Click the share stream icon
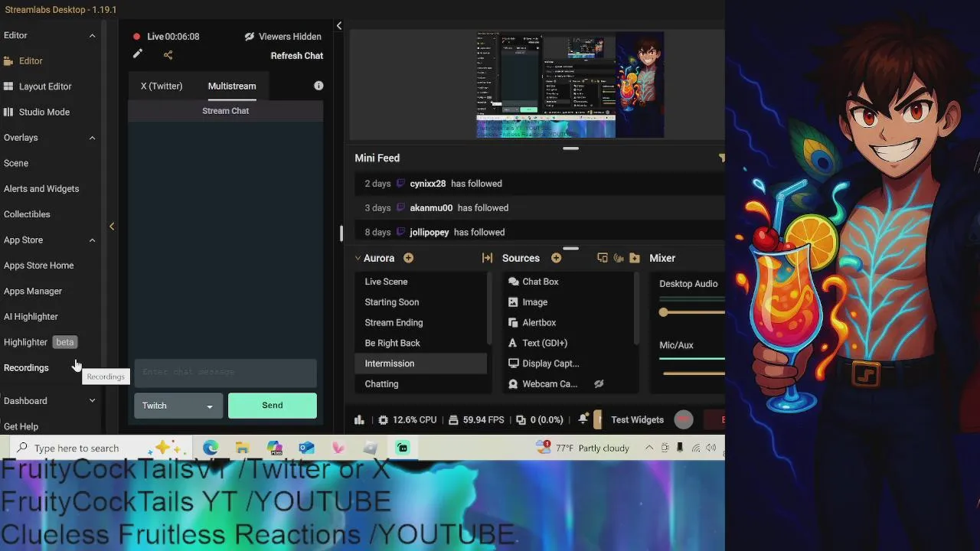 [168, 54]
